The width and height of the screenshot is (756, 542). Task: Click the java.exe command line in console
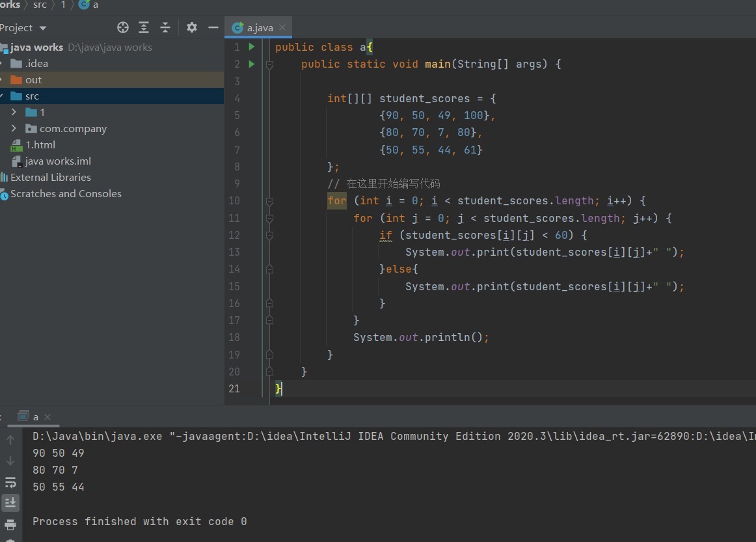point(394,436)
